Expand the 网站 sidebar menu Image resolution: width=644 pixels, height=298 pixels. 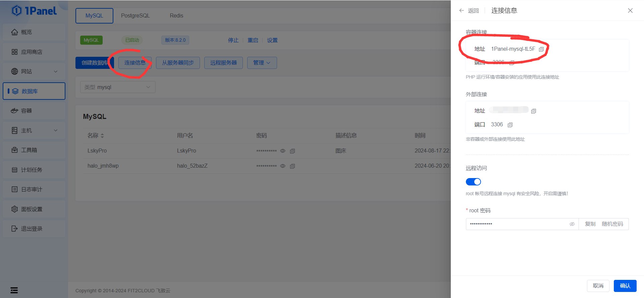pyautogui.click(x=34, y=71)
